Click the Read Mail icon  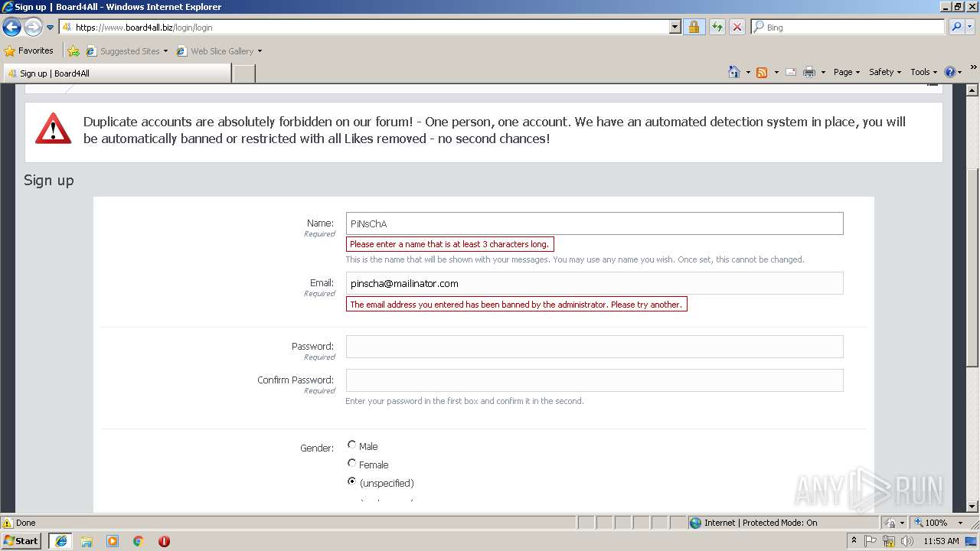(x=791, y=72)
